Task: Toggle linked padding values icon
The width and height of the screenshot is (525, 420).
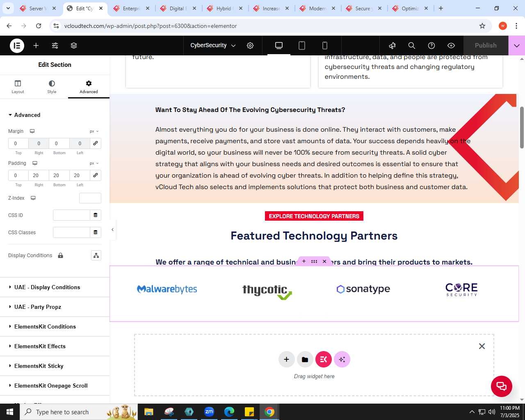Action: pos(96,175)
